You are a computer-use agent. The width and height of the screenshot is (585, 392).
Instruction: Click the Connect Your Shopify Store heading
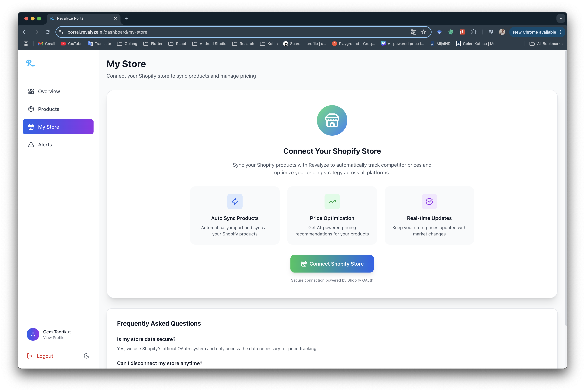click(x=332, y=151)
